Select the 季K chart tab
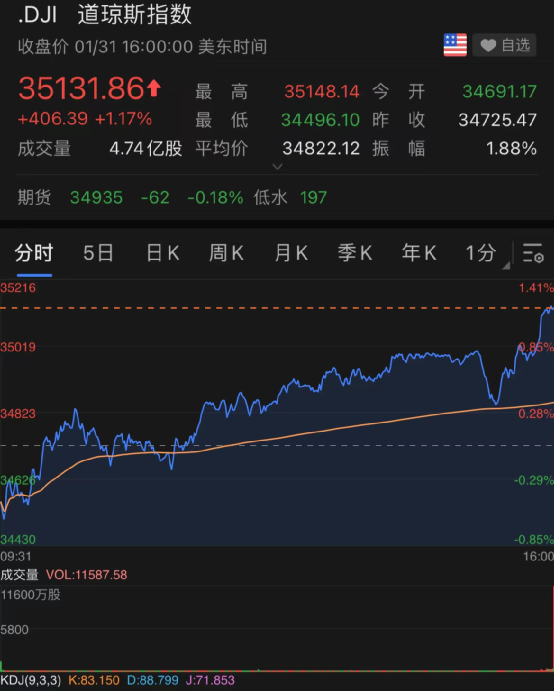 tap(355, 253)
